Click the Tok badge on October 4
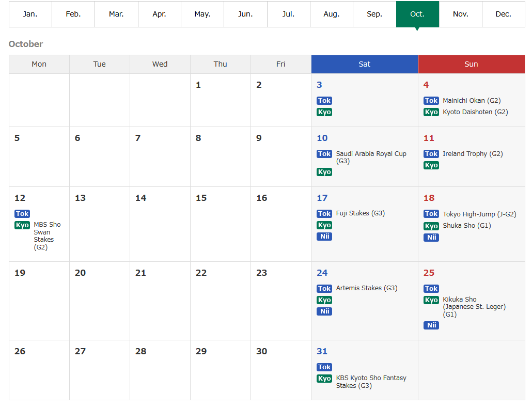 [431, 100]
